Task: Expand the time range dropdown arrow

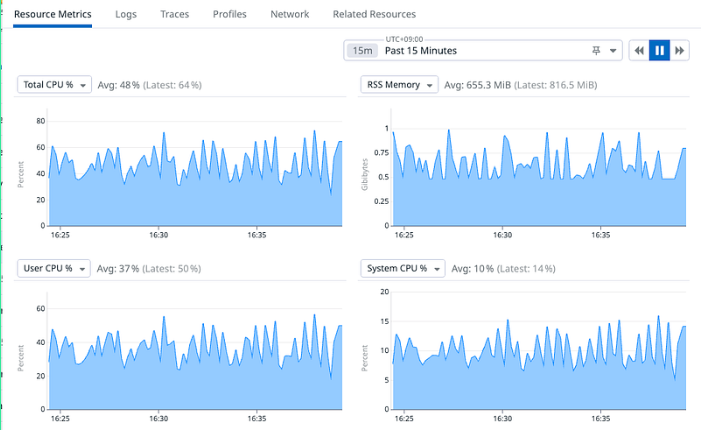Action: point(613,51)
